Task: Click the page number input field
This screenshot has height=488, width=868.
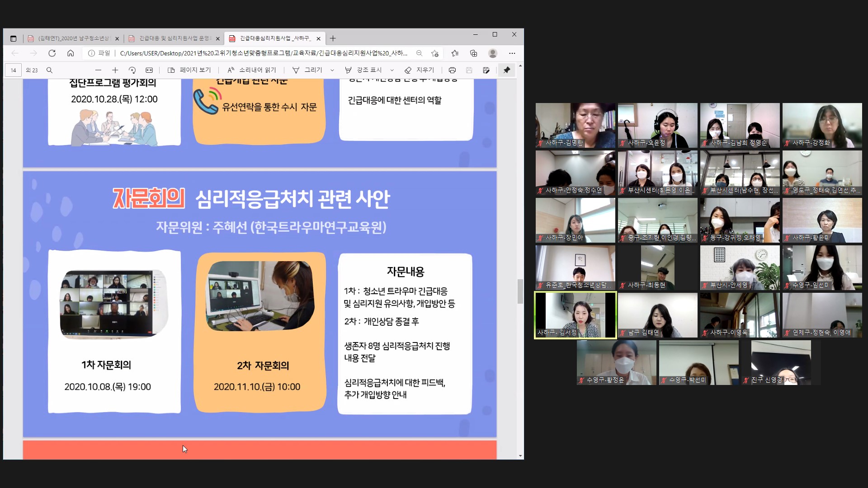Action: click(14, 70)
